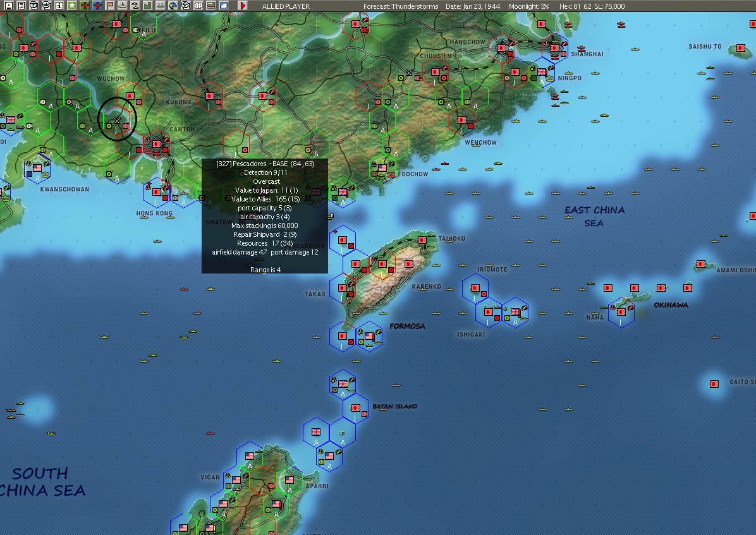This screenshot has height=535, width=756.
Task: Click the crosshair target toolbar icon
Action: pos(185,6)
